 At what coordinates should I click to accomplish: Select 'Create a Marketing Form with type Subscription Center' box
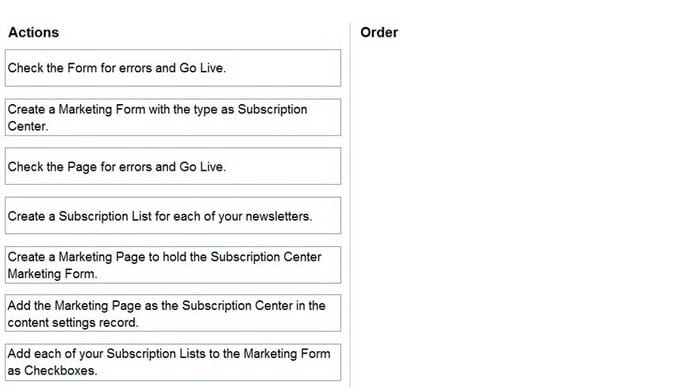(x=173, y=117)
